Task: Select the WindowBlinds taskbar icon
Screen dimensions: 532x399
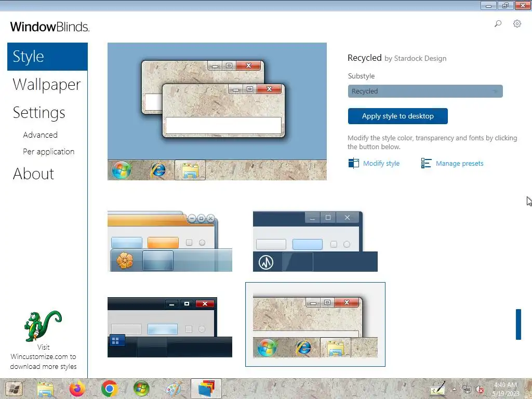Action: coord(206,389)
